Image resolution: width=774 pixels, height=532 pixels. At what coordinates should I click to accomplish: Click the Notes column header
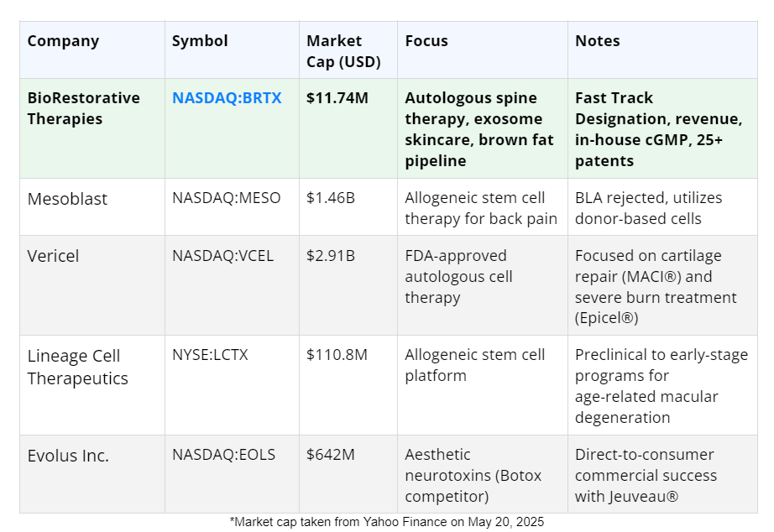[598, 41]
